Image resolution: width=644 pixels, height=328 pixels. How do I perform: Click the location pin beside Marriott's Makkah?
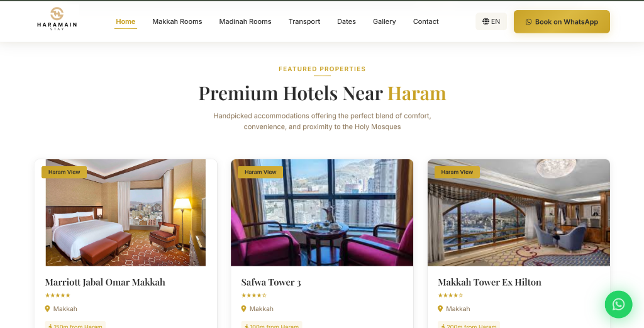(x=47, y=308)
